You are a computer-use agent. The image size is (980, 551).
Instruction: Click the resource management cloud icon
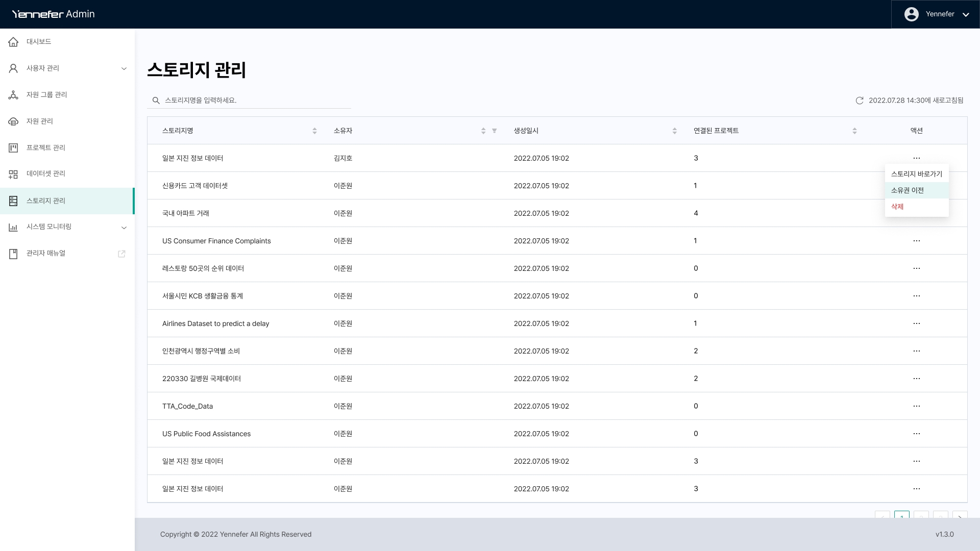tap(14, 121)
